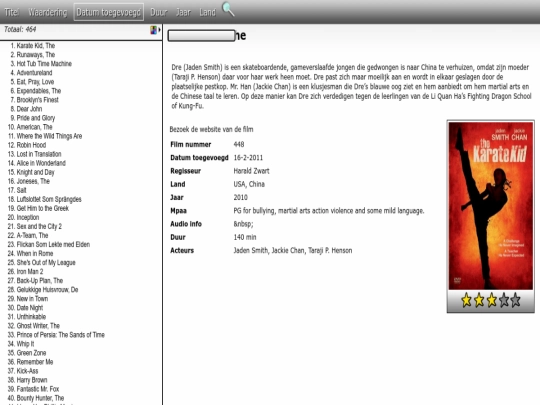Select Prince of Persia: The Sands of Time
This screenshot has width=540, height=405.
[61, 335]
